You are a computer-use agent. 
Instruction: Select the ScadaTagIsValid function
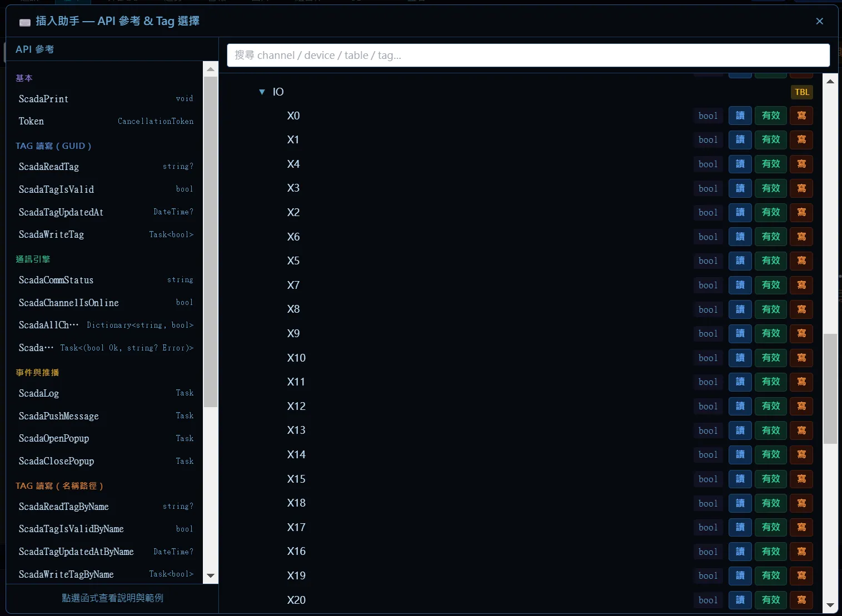106,189
